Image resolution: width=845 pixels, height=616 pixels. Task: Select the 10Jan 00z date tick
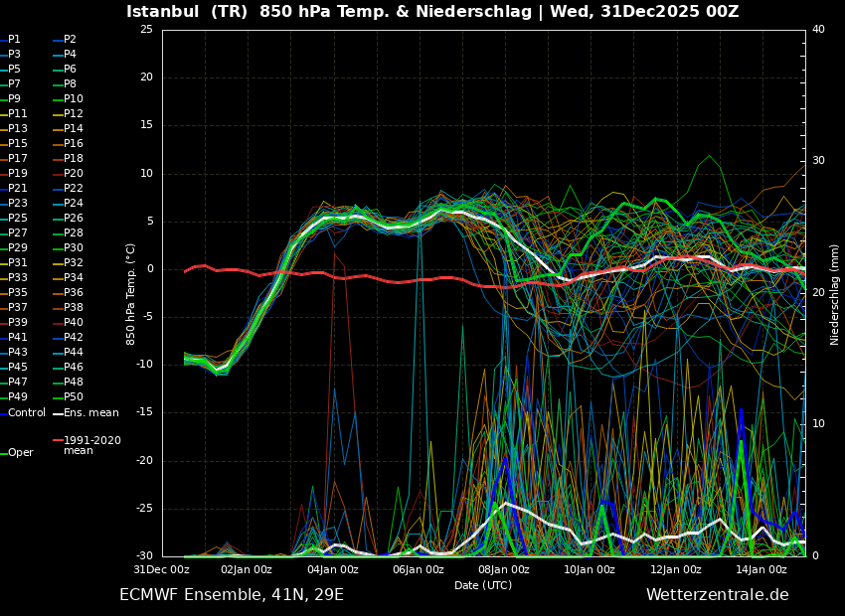591,569
